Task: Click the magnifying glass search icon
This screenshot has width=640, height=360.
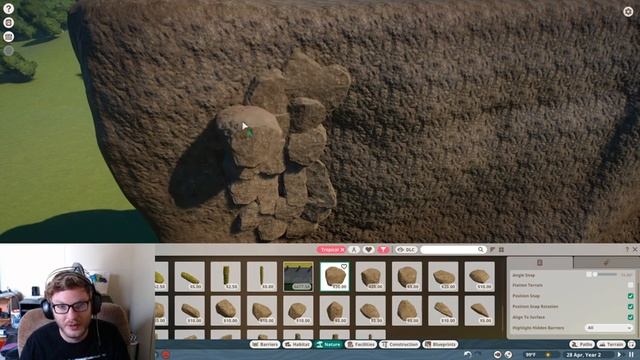Action: (481, 249)
